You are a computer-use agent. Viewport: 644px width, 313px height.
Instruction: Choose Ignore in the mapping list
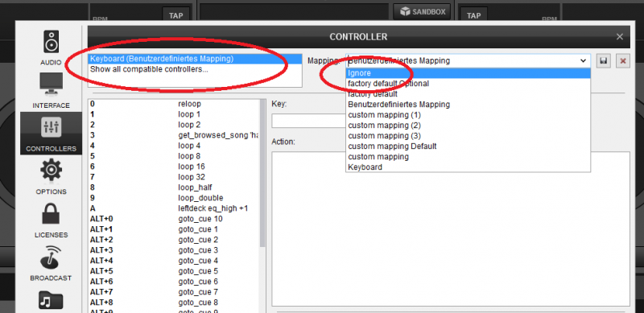[x=469, y=73]
